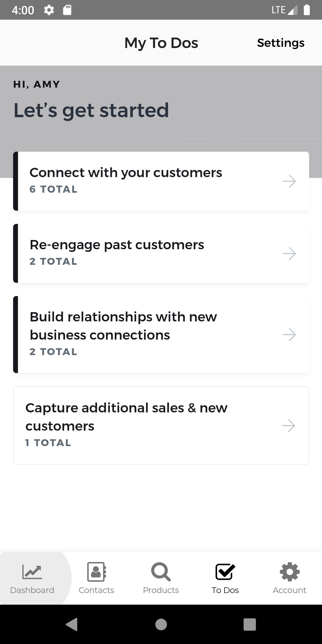Viewport: 322px width, 644px height.
Task: Expand arrow for Build relationships card
Action: pos(289,335)
